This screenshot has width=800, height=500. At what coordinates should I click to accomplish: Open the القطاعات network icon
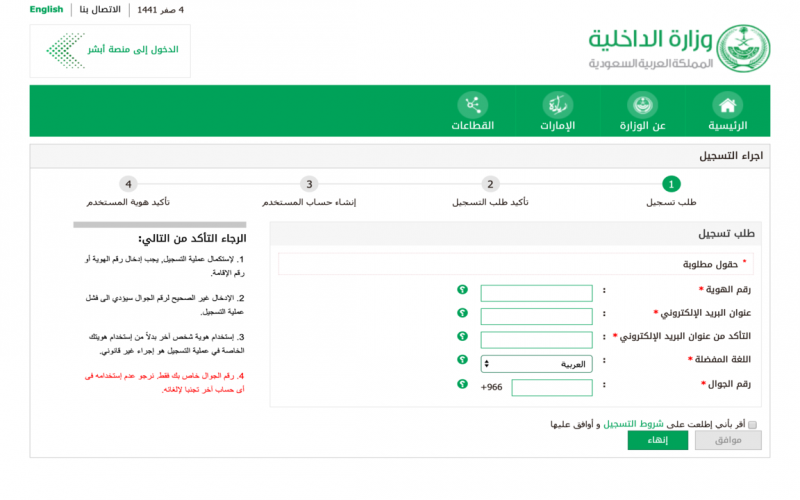pos(472,105)
